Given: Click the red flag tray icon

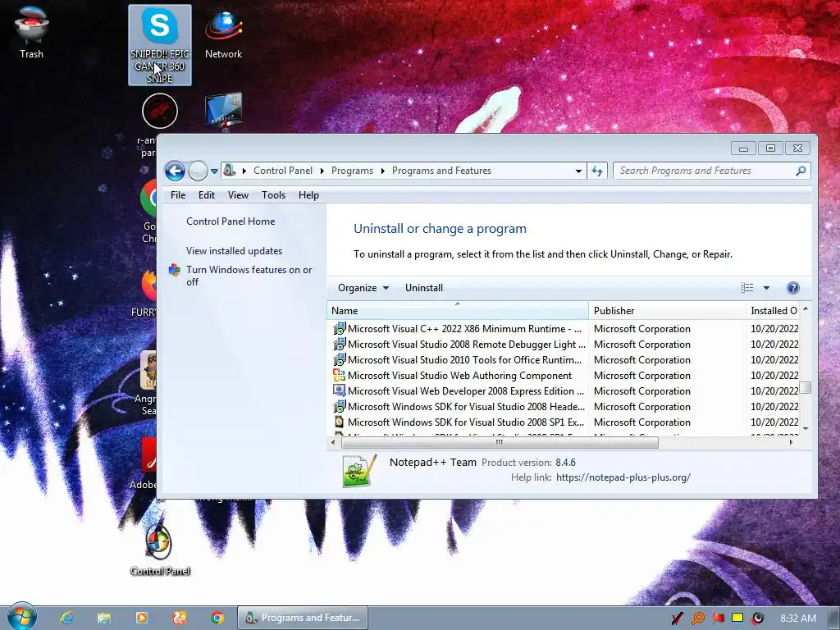Looking at the screenshot, I should (718, 619).
